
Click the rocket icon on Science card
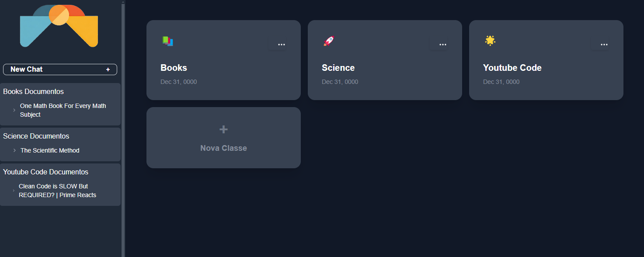[329, 41]
